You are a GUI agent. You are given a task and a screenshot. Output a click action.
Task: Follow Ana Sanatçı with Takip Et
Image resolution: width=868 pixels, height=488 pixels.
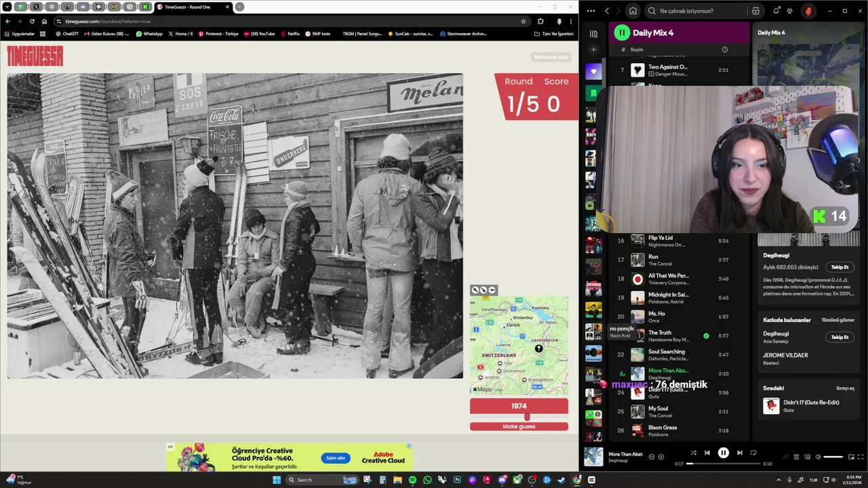(x=840, y=337)
